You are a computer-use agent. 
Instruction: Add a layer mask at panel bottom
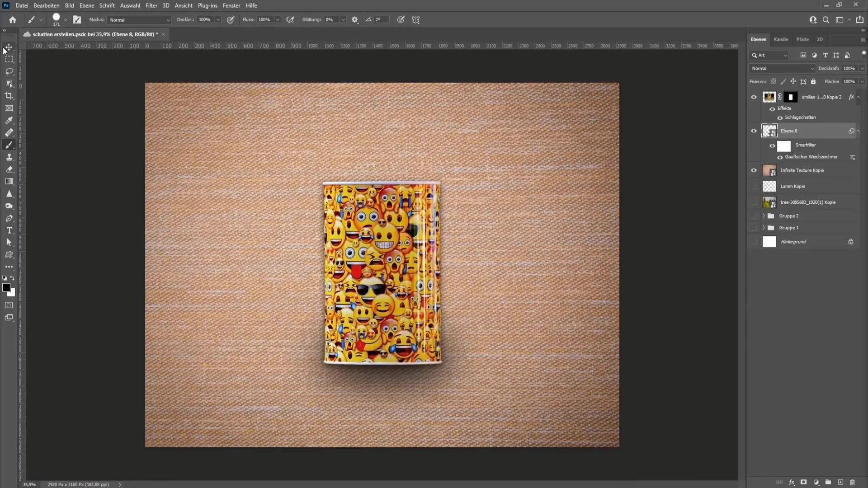803,482
